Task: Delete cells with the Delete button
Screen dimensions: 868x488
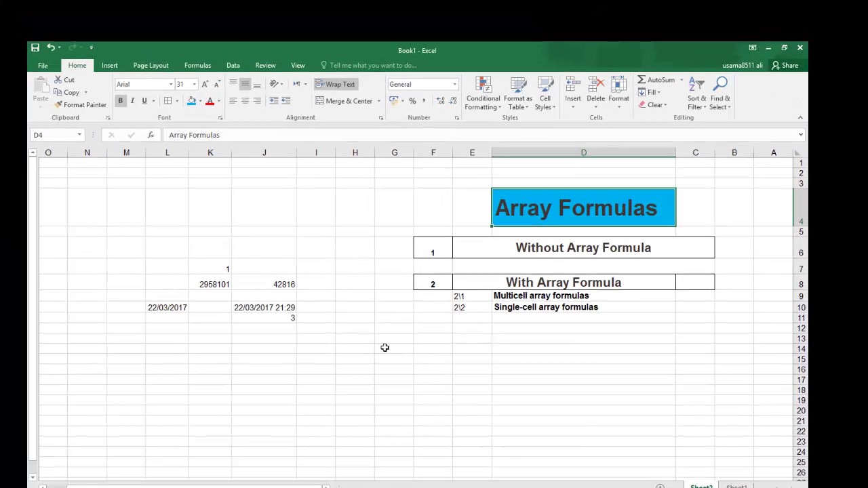Action: pyautogui.click(x=595, y=94)
